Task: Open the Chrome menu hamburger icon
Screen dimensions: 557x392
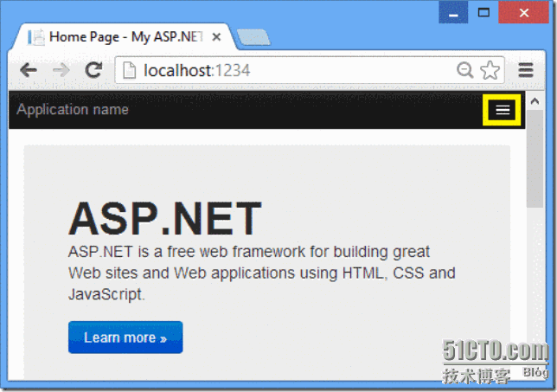Action: click(526, 69)
